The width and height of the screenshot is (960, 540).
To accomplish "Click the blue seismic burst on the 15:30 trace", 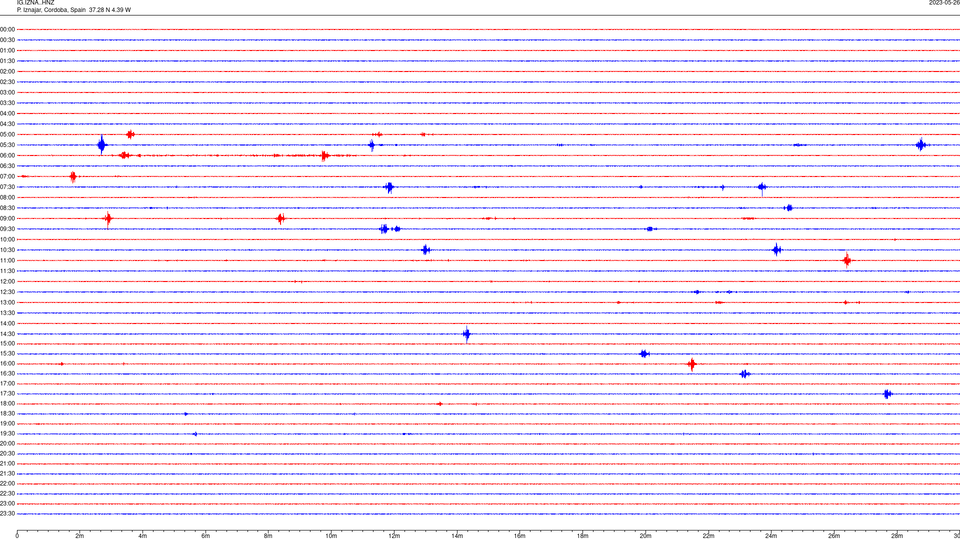I will pos(644,354).
